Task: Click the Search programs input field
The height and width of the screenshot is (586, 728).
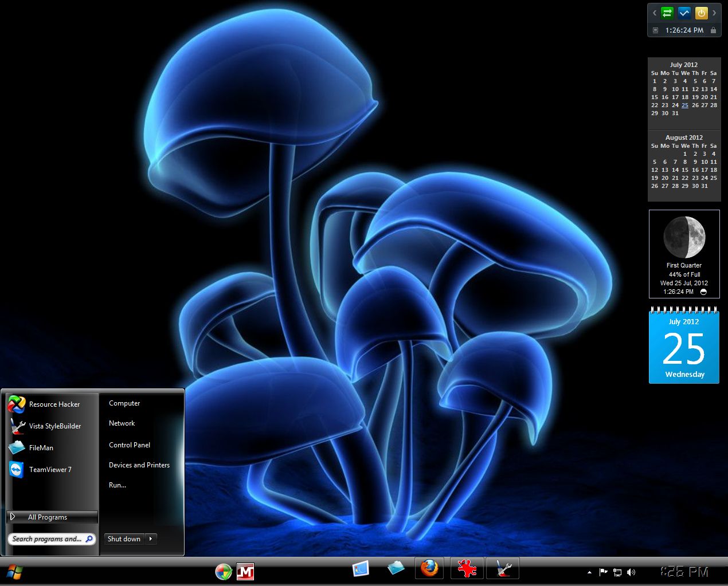Action: [x=47, y=539]
